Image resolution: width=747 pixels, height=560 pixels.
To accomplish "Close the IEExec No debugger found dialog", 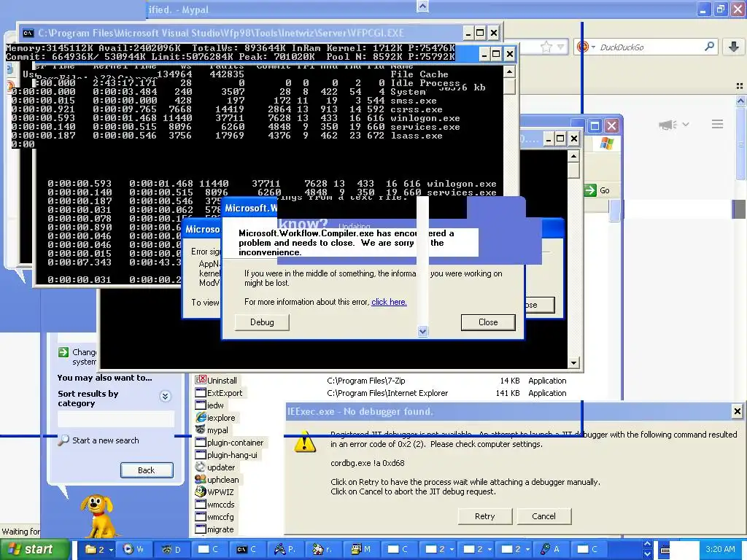I will click(x=737, y=411).
